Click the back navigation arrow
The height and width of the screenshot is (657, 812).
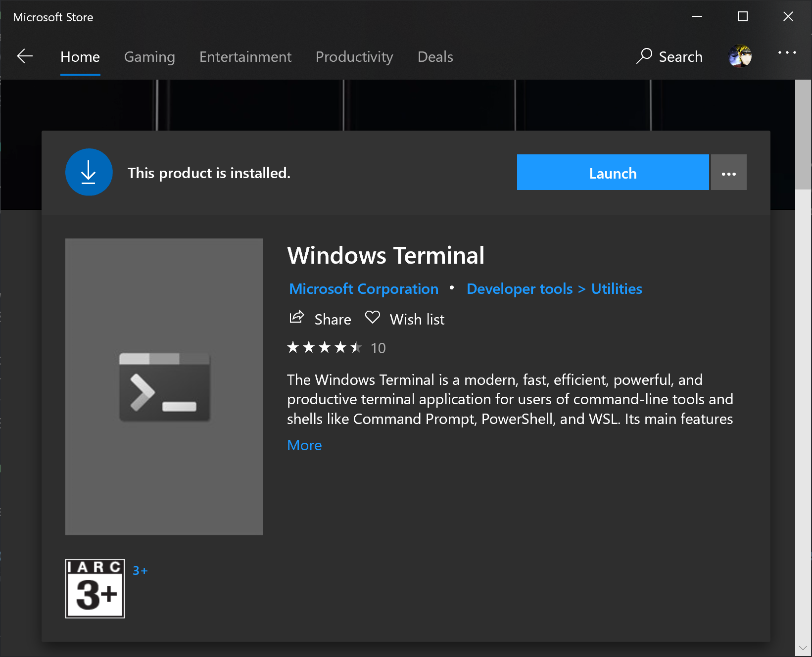coord(24,56)
